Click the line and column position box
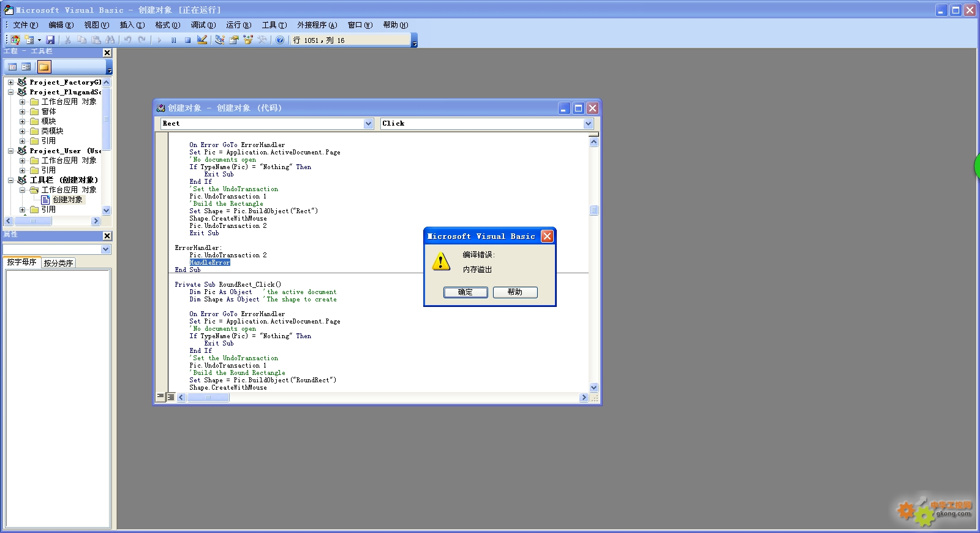Screen dimensions: 980x533 click(350, 40)
